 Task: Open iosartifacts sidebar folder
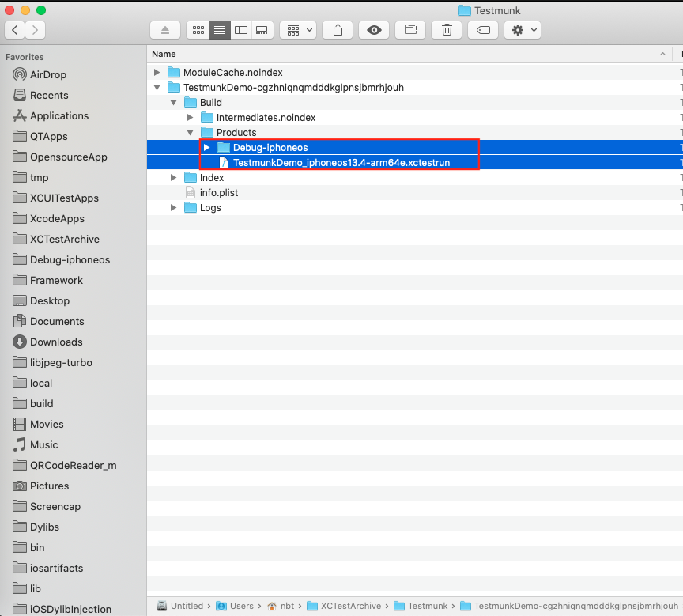pos(48,568)
